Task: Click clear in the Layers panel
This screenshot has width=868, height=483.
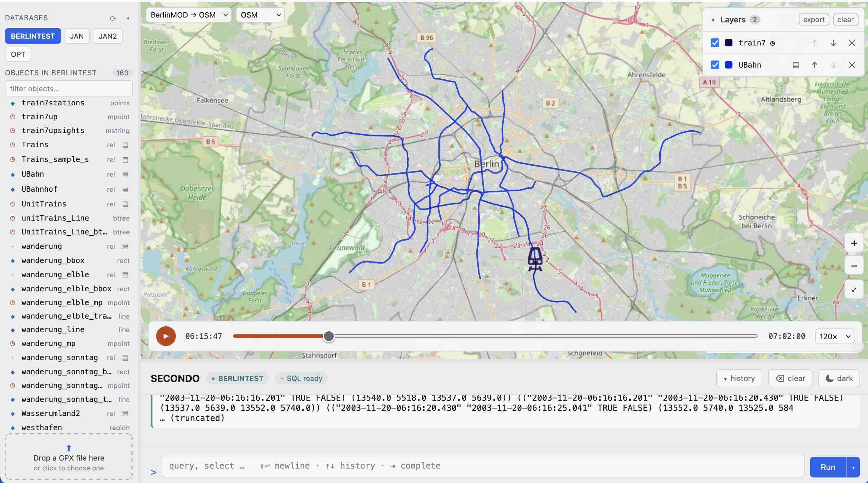Action: coord(846,20)
